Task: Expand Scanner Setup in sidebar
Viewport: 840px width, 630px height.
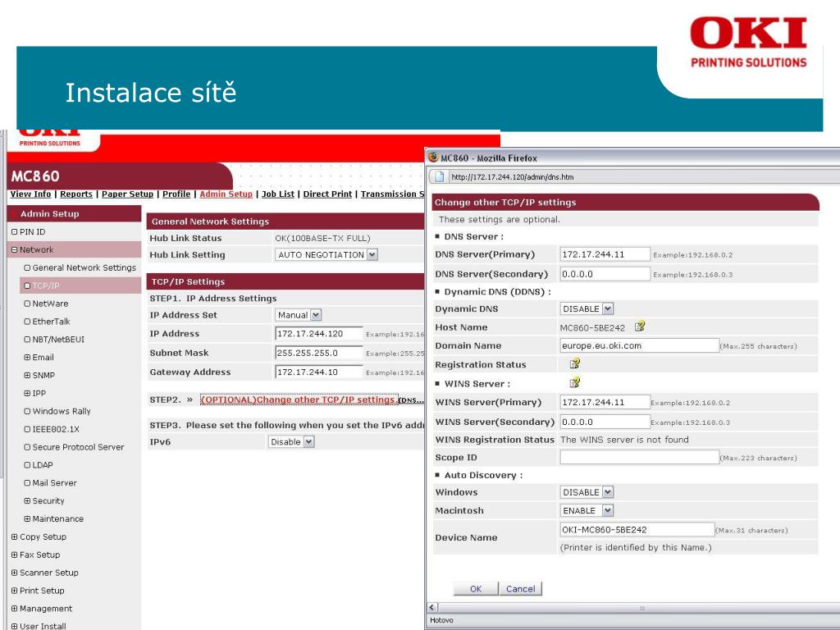Action: pos(15,573)
